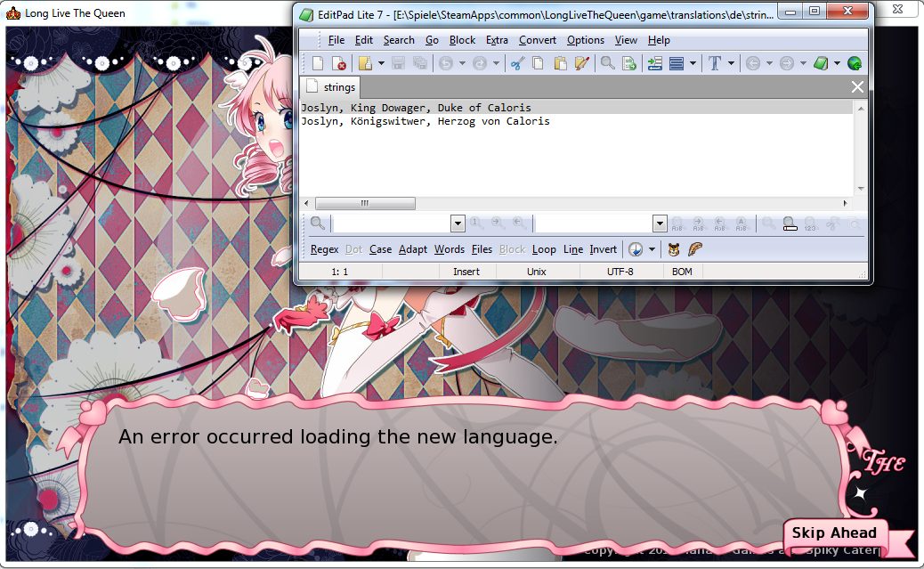Click the redo toolbar icon
Viewport: 924px width, 569px height.
(x=480, y=63)
